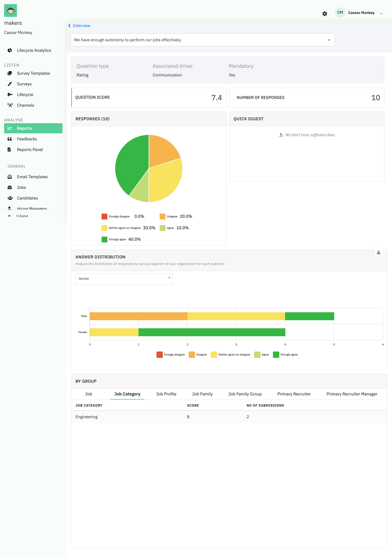Image resolution: width=392 pixels, height=557 pixels.
Task: Open settings via the gear icon
Action: [325, 14]
